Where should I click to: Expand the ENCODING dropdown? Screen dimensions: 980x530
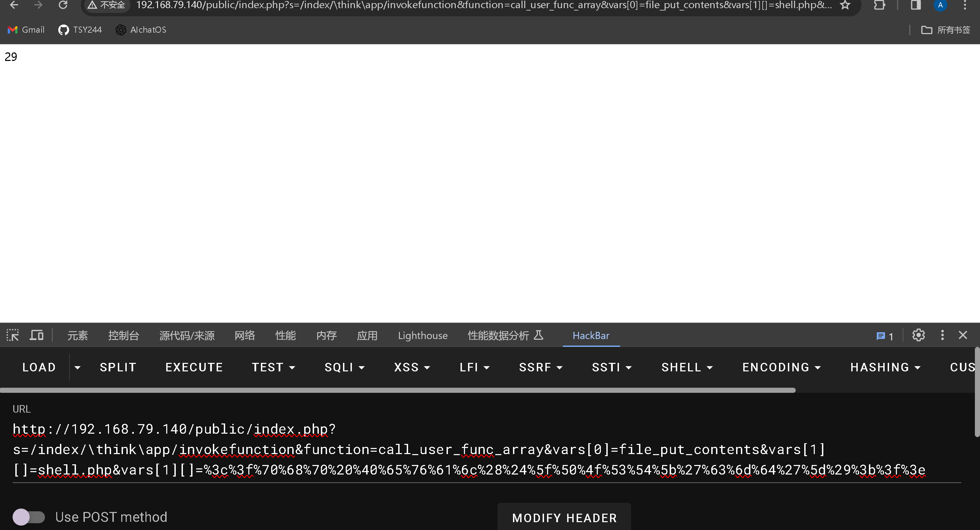tap(781, 367)
